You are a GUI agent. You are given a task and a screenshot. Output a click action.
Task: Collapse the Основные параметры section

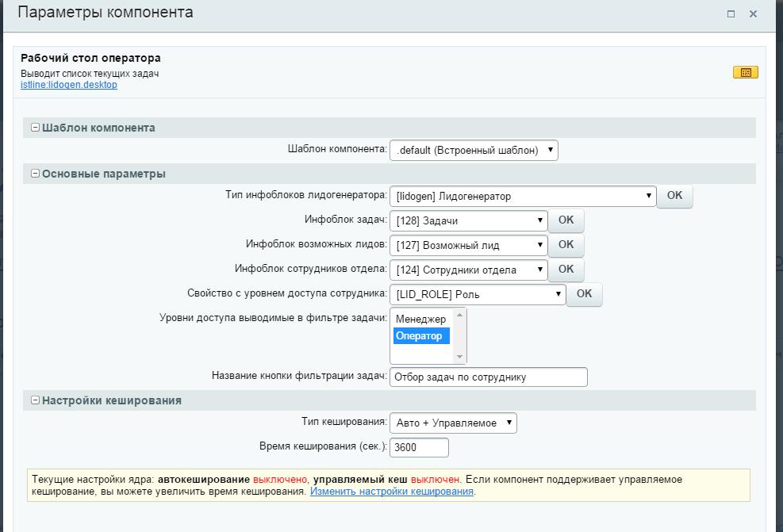click(x=35, y=174)
